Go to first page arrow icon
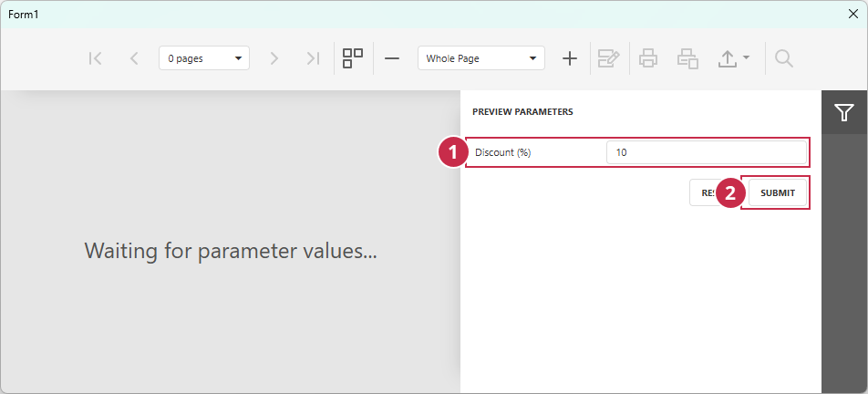Screen dimensions: 868x394 pyautogui.click(x=95, y=58)
